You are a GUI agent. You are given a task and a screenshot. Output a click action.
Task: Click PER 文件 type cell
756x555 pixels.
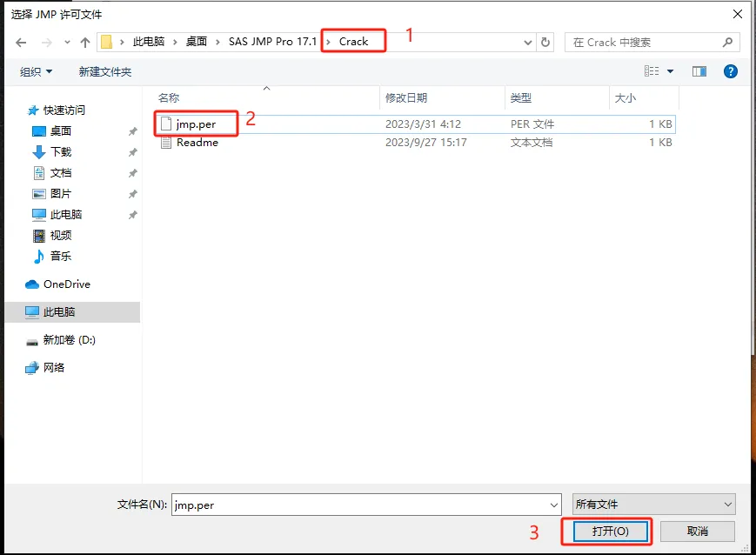click(x=532, y=124)
